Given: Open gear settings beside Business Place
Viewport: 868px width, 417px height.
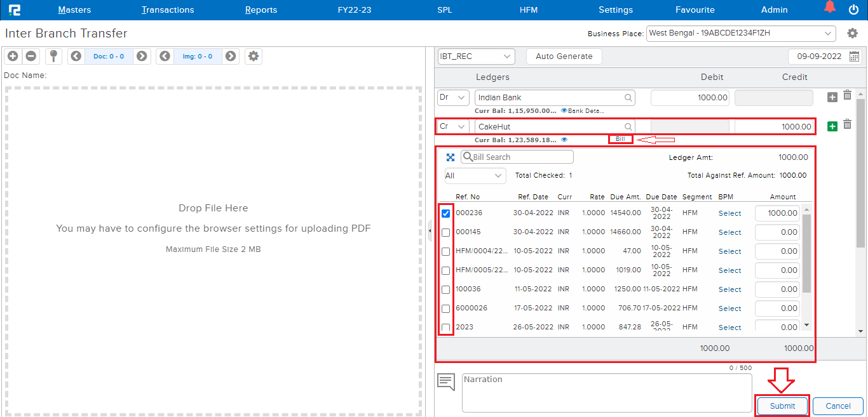Looking at the screenshot, I should coord(853,34).
